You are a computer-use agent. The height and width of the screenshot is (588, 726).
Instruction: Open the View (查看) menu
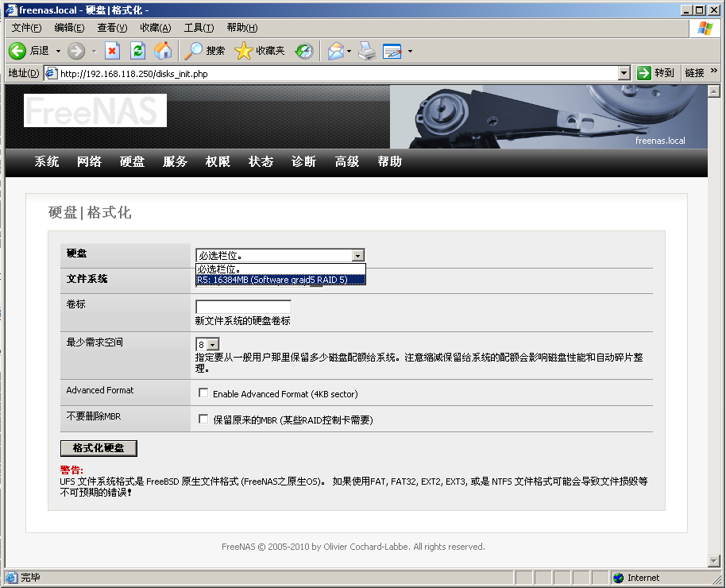[x=112, y=28]
